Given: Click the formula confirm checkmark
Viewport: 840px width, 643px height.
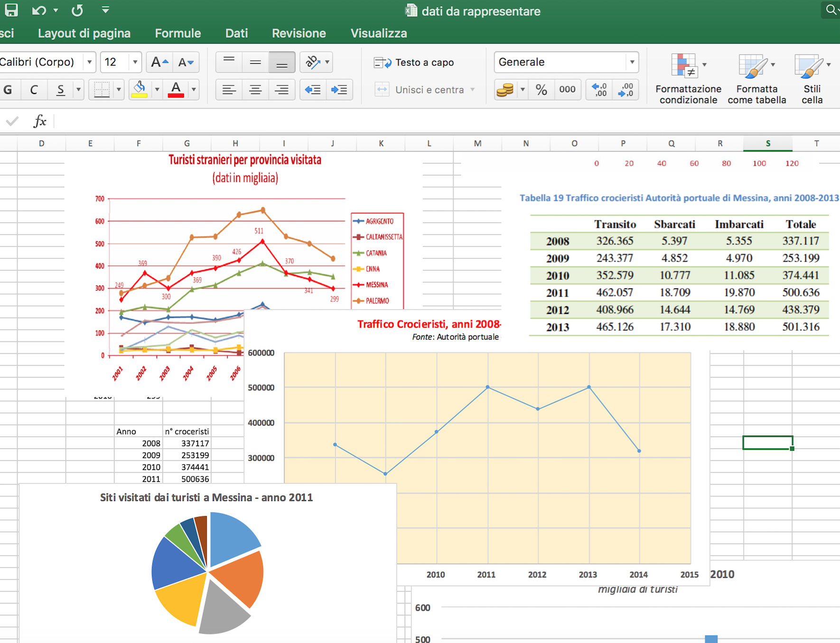Looking at the screenshot, I should click(x=12, y=121).
